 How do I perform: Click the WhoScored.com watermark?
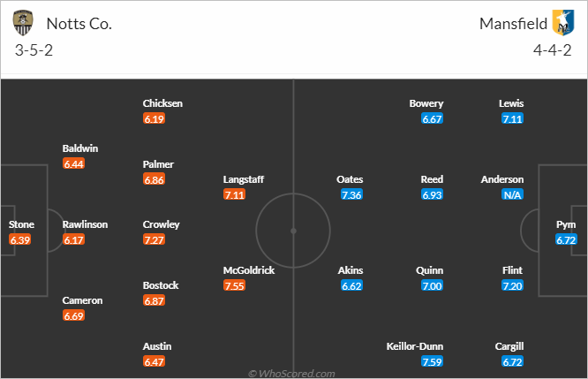pos(291,374)
